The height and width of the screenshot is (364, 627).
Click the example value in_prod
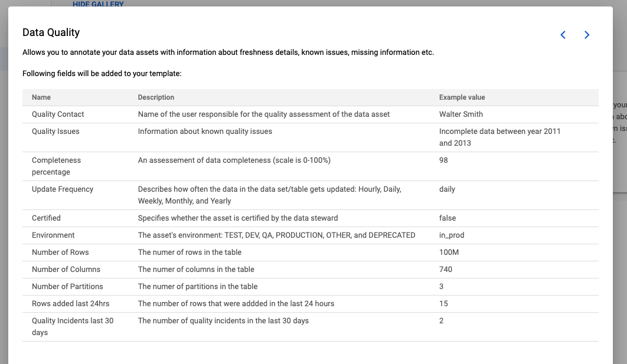pos(453,235)
